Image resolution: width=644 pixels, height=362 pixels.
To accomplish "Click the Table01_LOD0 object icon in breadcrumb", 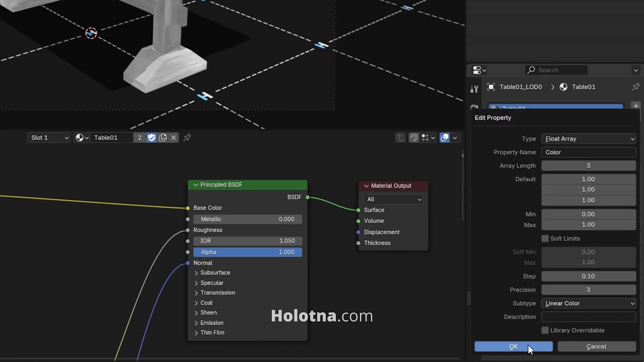I will pos(491,87).
